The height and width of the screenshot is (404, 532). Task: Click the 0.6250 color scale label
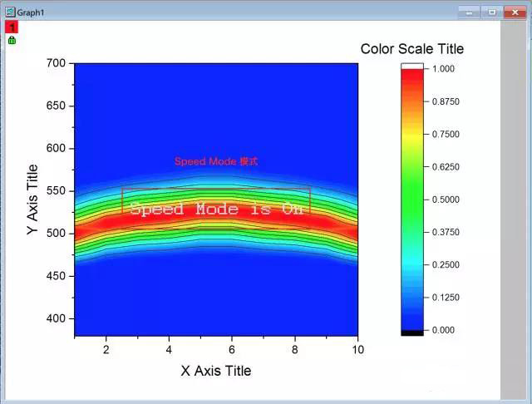point(446,167)
